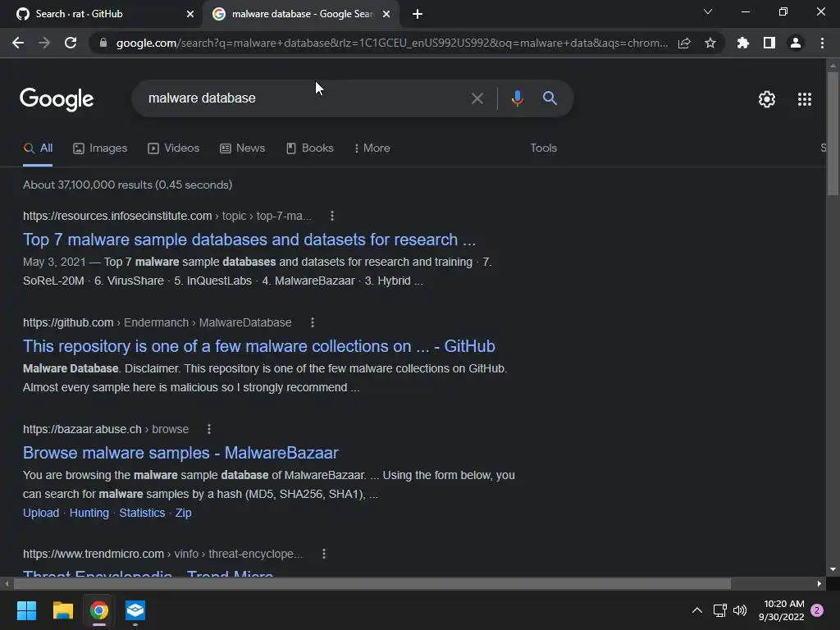Screen dimensions: 840x630
Task: Click the forward navigation arrow
Action: [44, 43]
